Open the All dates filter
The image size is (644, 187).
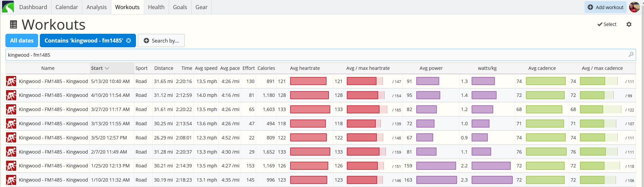(22, 41)
